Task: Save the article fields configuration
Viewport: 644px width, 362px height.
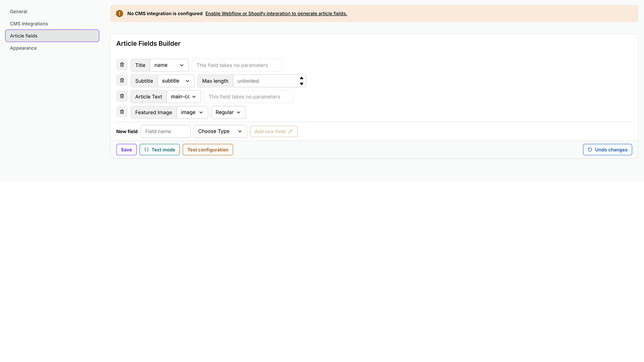Action: (126, 149)
